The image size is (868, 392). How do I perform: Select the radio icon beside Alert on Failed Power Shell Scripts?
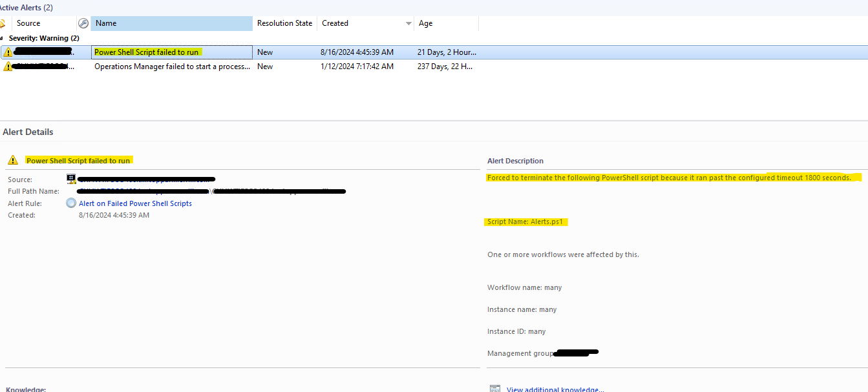(70, 203)
